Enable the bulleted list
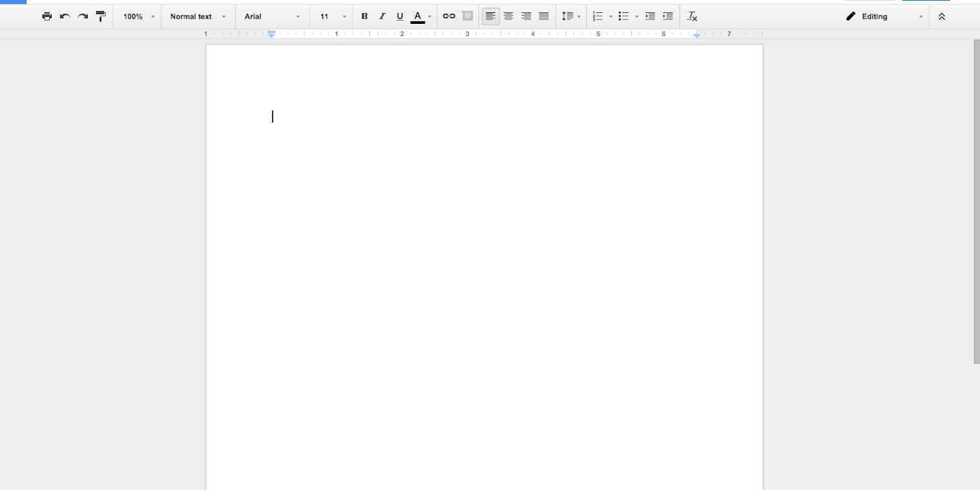 (624, 16)
